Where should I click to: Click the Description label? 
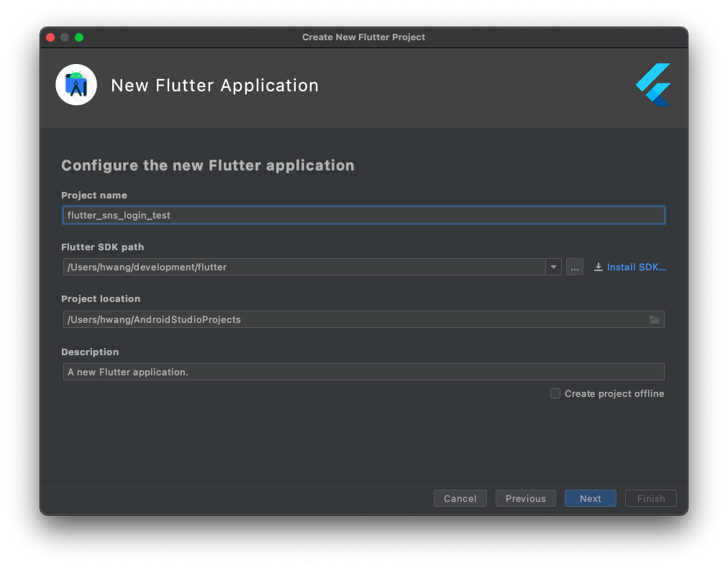tap(90, 352)
